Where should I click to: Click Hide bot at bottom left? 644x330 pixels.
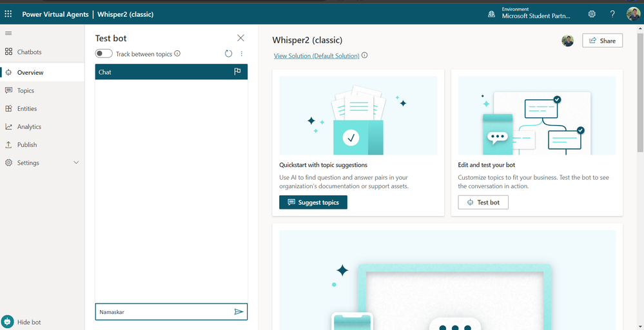pos(29,322)
